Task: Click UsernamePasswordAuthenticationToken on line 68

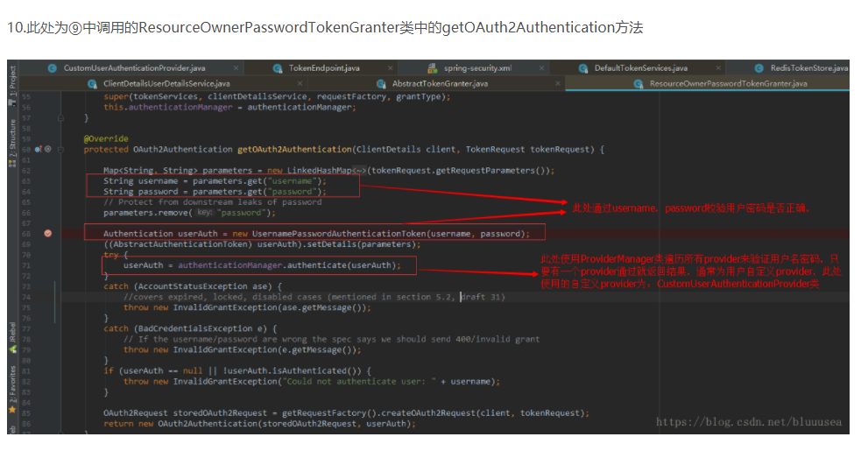Action: pyautogui.click(x=339, y=234)
